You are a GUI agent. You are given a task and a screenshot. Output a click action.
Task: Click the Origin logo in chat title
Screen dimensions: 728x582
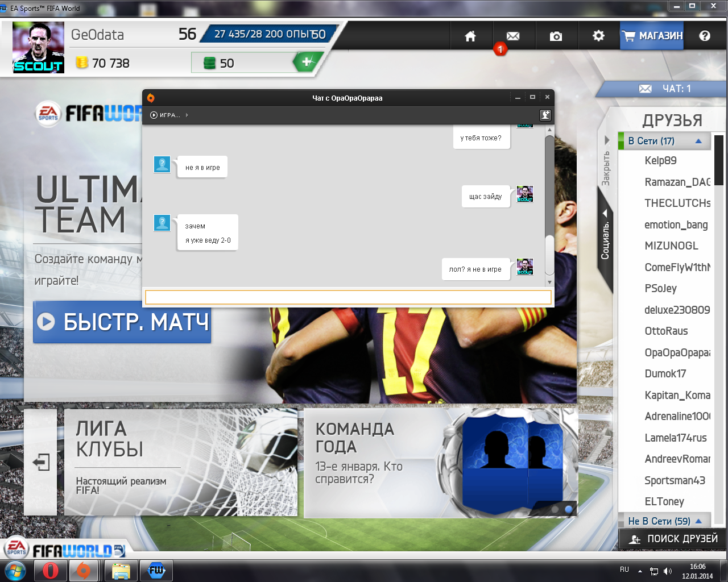point(151,98)
